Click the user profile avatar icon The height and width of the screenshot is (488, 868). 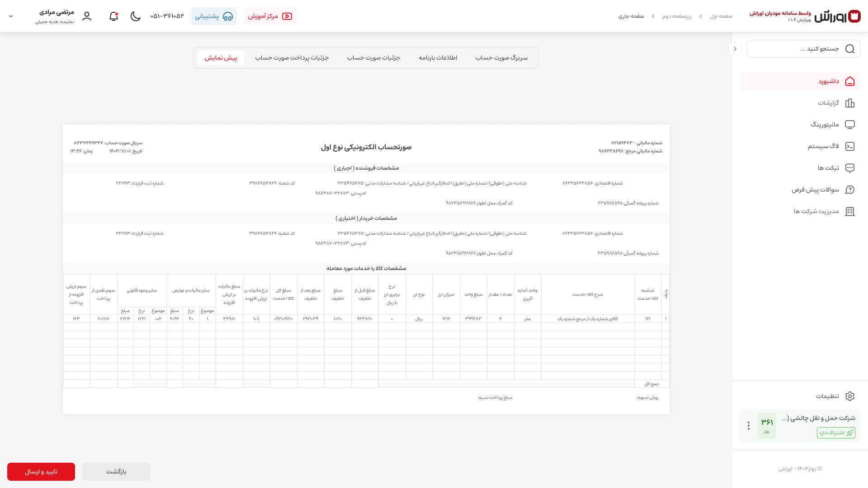click(87, 16)
